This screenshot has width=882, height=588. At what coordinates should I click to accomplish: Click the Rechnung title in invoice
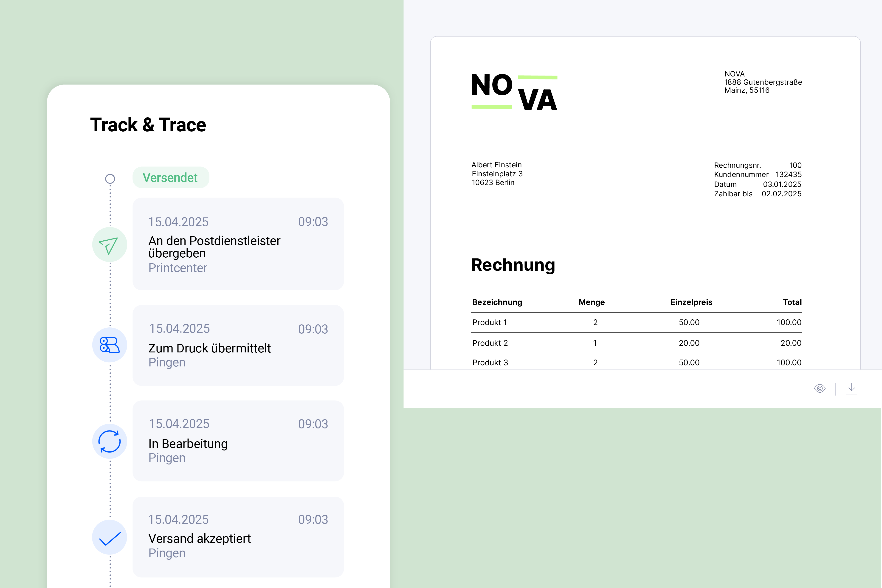pyautogui.click(x=513, y=265)
